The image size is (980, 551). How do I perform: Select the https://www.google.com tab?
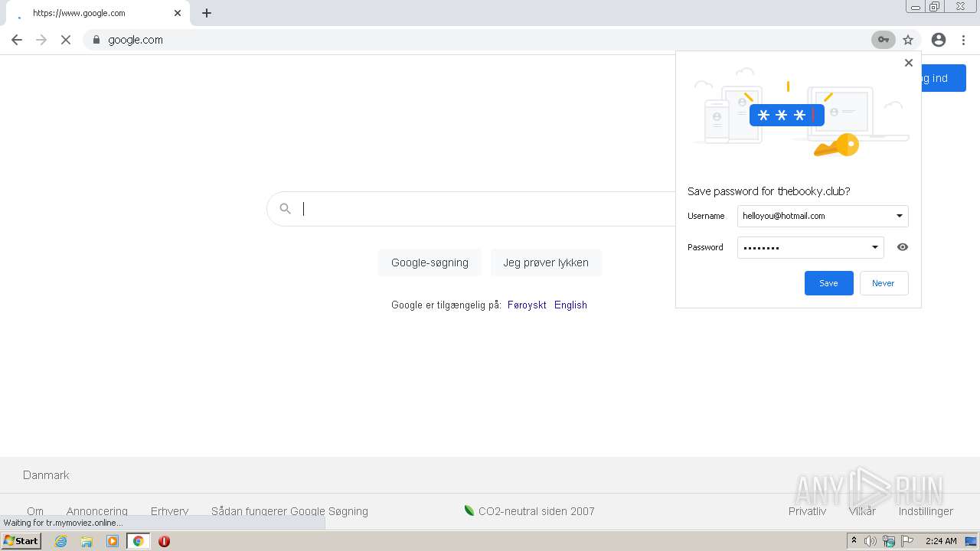pyautogui.click(x=96, y=13)
